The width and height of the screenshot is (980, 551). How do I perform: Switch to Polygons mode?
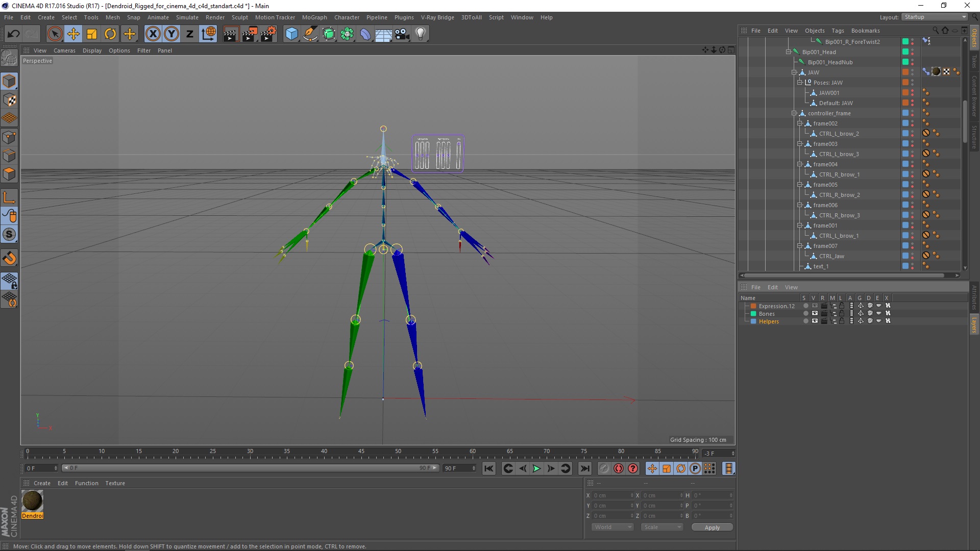pos(9,174)
